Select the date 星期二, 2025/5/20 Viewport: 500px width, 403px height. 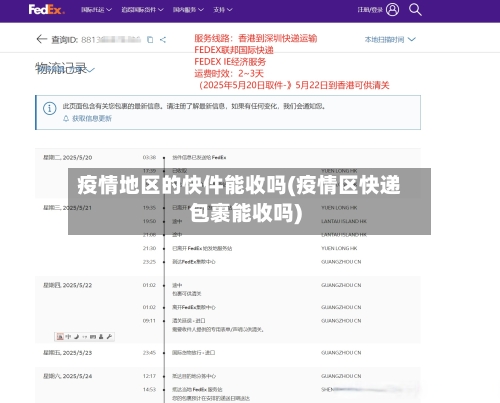pos(67,157)
